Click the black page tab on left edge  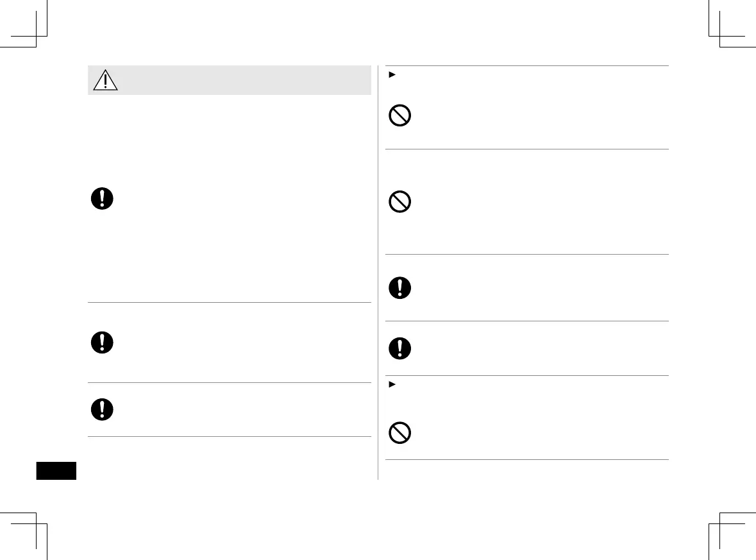56,471
